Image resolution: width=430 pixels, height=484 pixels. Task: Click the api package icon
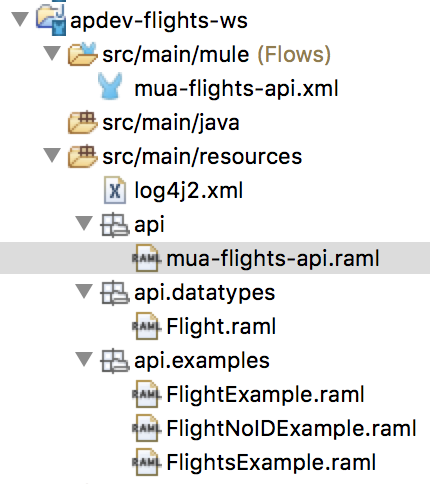[x=115, y=225]
